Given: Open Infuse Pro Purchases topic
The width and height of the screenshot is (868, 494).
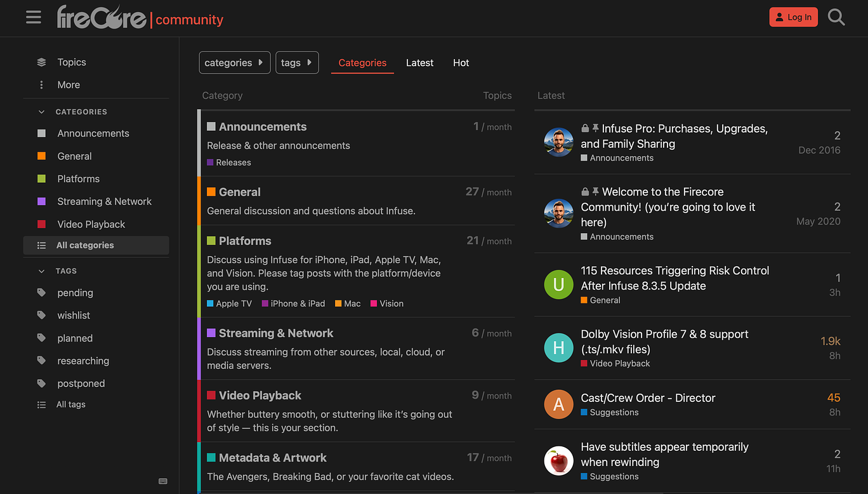Looking at the screenshot, I should 674,137.
